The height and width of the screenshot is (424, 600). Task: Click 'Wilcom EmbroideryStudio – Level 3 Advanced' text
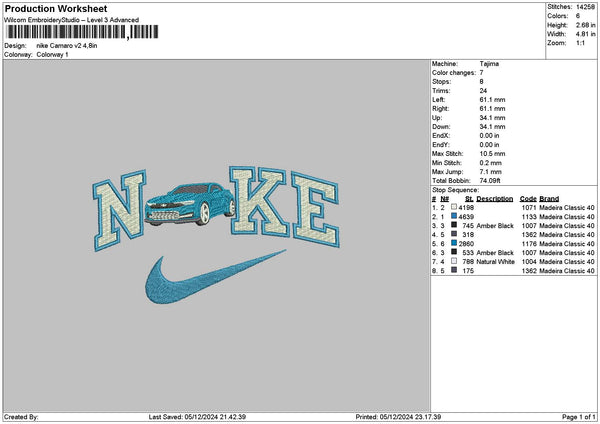pos(72,20)
